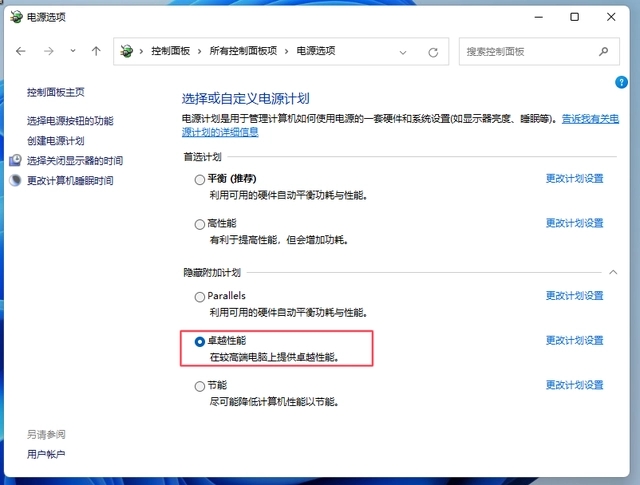Close the 电源选项 window
This screenshot has height=485, width=640.
pos(611,17)
